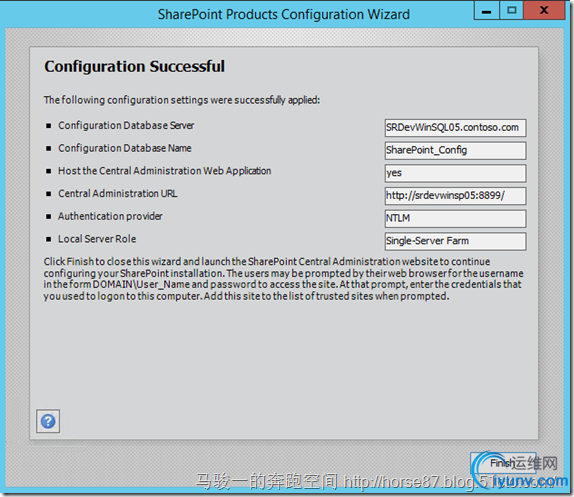Minimize the Configuration Wizard window
The width and height of the screenshot is (574, 497).
[x=486, y=10]
